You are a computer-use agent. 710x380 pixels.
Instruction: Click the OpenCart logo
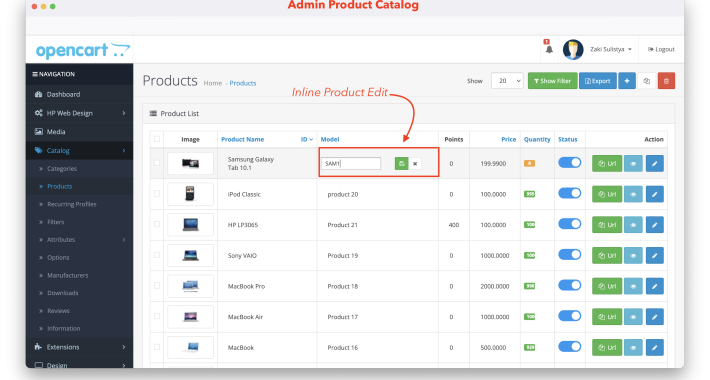[82, 50]
